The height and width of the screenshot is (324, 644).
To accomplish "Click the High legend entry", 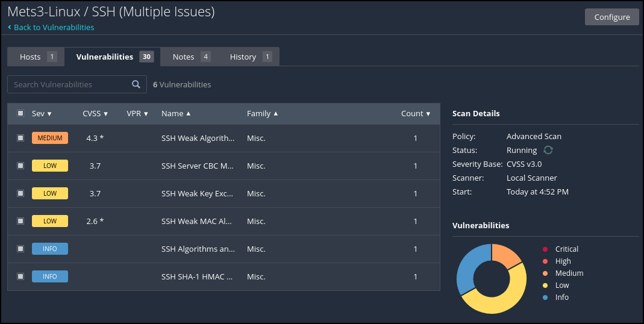I will point(557,261).
